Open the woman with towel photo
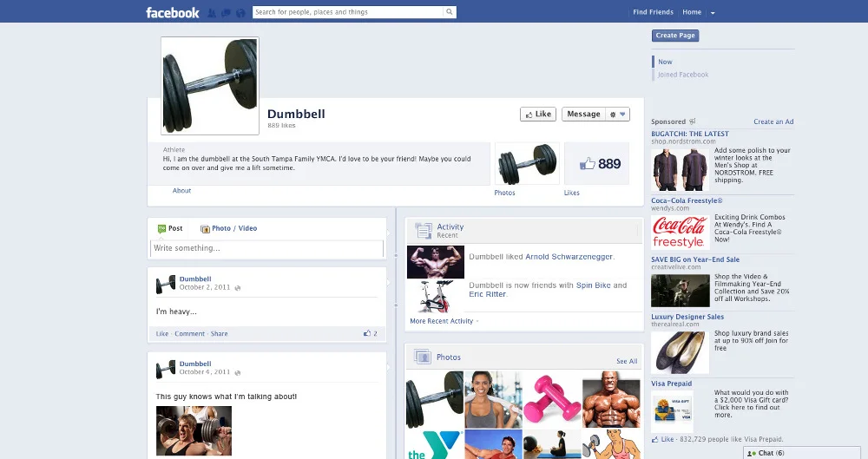This screenshot has width=868, height=459. (x=493, y=400)
